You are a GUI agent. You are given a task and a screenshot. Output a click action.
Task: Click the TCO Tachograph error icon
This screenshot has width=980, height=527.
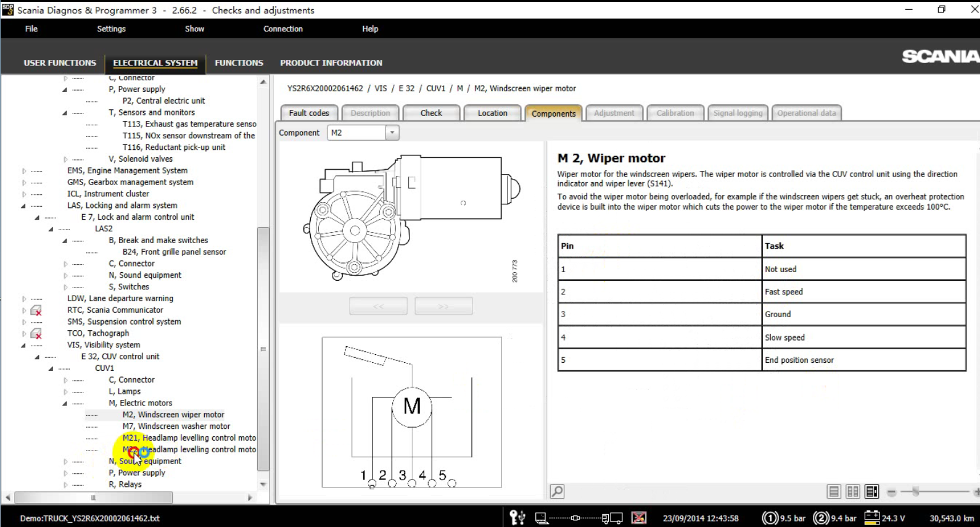tap(36, 333)
